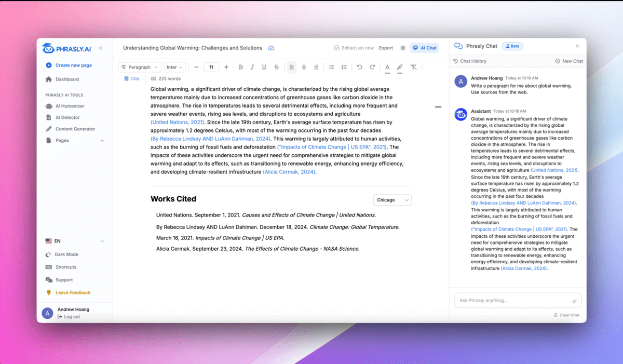
Task: Open document settings gear icon
Action: tap(403, 48)
